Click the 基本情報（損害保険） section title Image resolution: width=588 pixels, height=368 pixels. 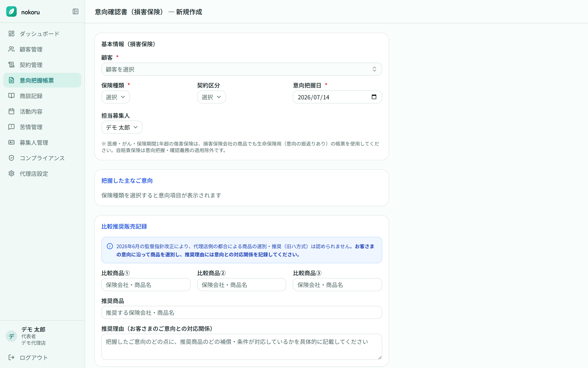coord(129,44)
